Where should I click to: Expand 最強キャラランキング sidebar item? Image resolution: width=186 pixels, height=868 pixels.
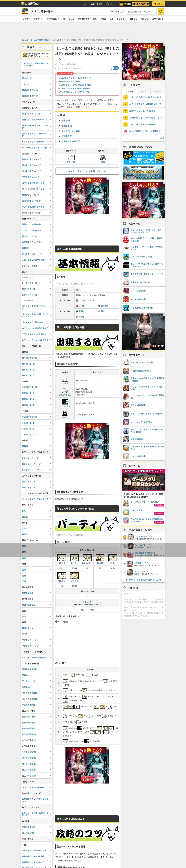37,114
